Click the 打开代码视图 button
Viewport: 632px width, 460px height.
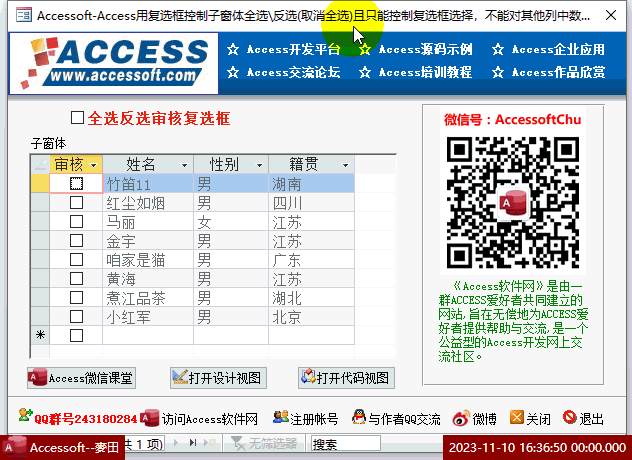coord(346,378)
